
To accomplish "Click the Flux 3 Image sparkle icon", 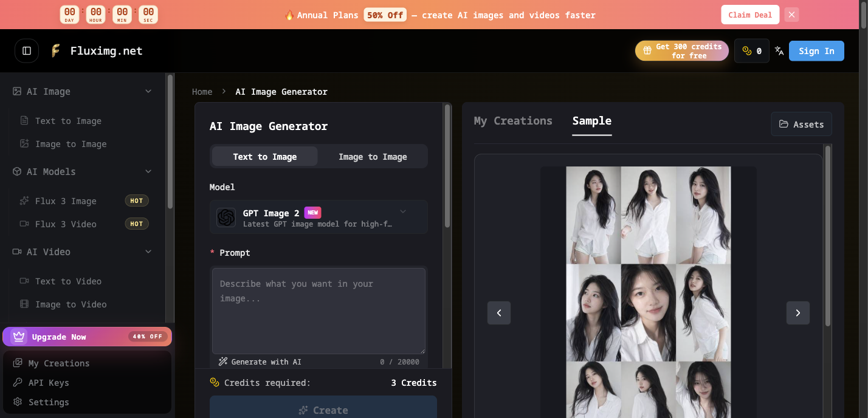I will 24,201.
